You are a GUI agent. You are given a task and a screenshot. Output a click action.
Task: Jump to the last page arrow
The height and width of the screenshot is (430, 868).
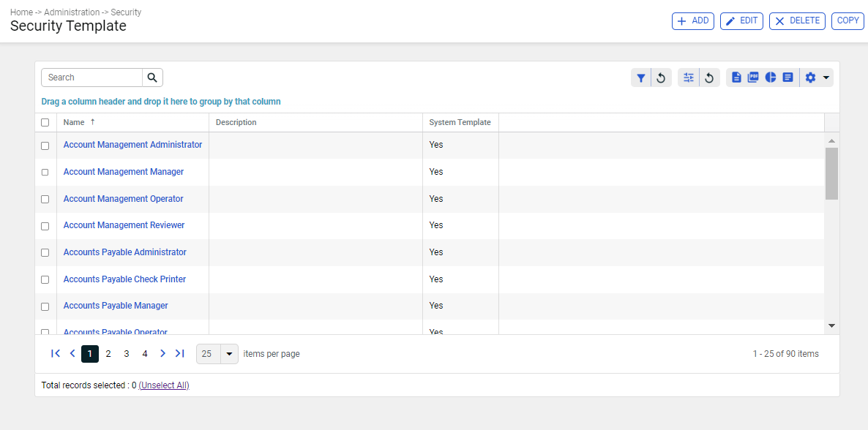pyautogui.click(x=179, y=354)
